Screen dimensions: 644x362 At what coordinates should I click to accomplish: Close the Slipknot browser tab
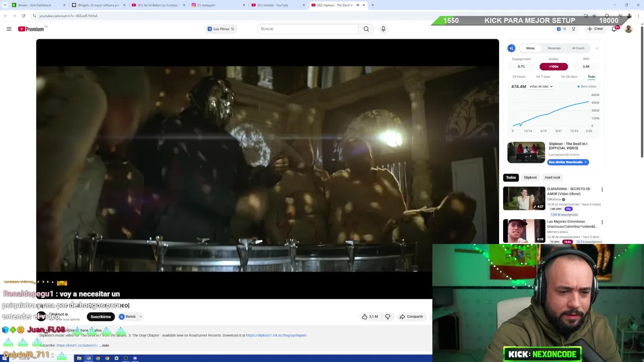click(x=364, y=5)
